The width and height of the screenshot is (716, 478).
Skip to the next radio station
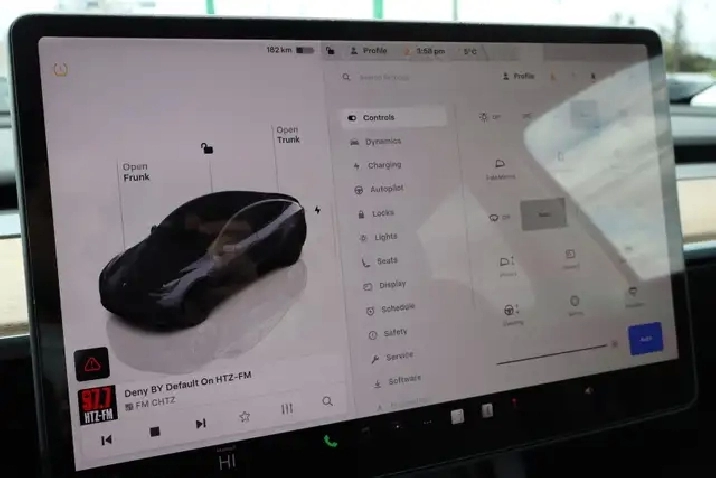coord(200,424)
